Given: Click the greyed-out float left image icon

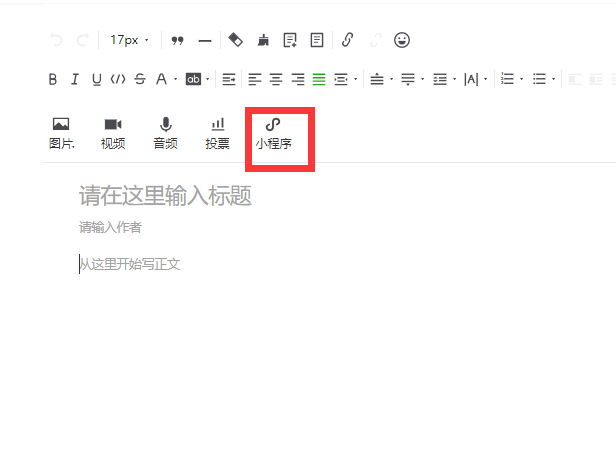Looking at the screenshot, I should (x=575, y=79).
